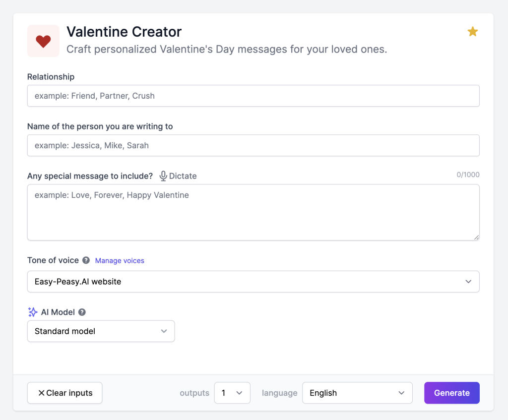Click into the special message text area
The width and height of the screenshot is (508, 420).
[253, 212]
